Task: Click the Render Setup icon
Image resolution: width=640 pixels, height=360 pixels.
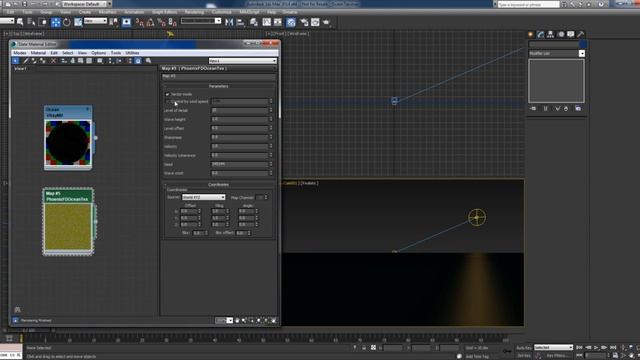Action: (304, 22)
